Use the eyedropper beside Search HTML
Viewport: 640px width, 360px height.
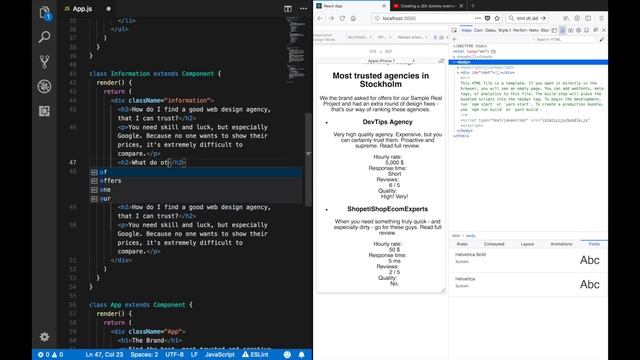pyautogui.click(x=602, y=39)
